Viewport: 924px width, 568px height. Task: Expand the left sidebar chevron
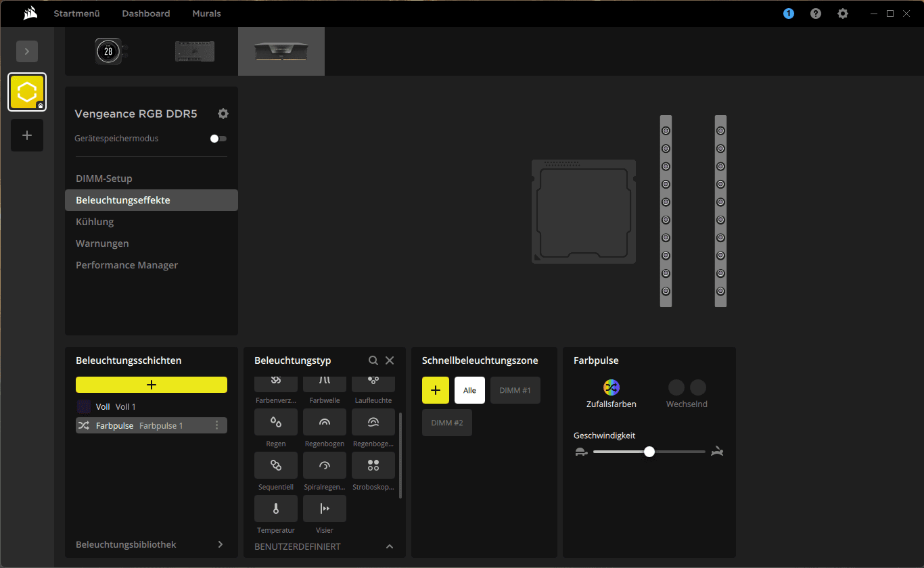(27, 51)
